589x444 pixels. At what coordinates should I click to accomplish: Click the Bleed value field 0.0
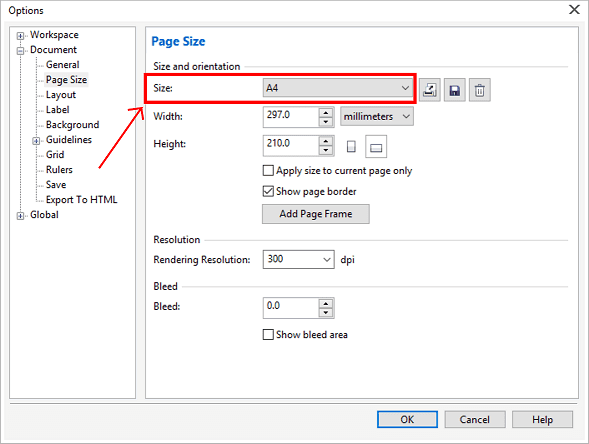[x=291, y=308]
